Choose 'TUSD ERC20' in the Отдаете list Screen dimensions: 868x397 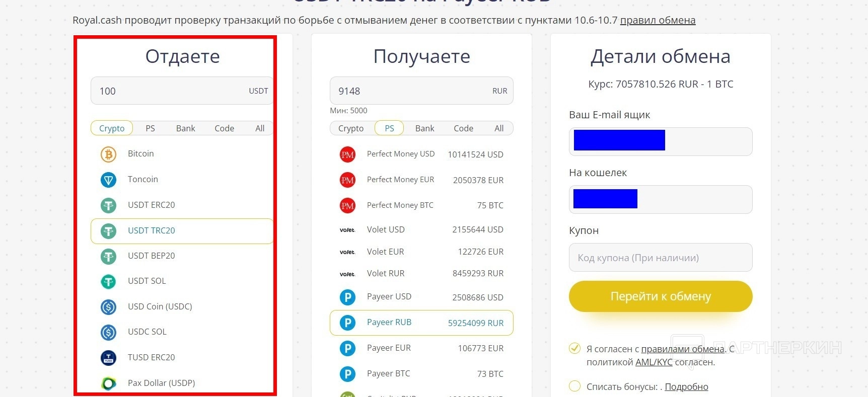[x=182, y=358]
